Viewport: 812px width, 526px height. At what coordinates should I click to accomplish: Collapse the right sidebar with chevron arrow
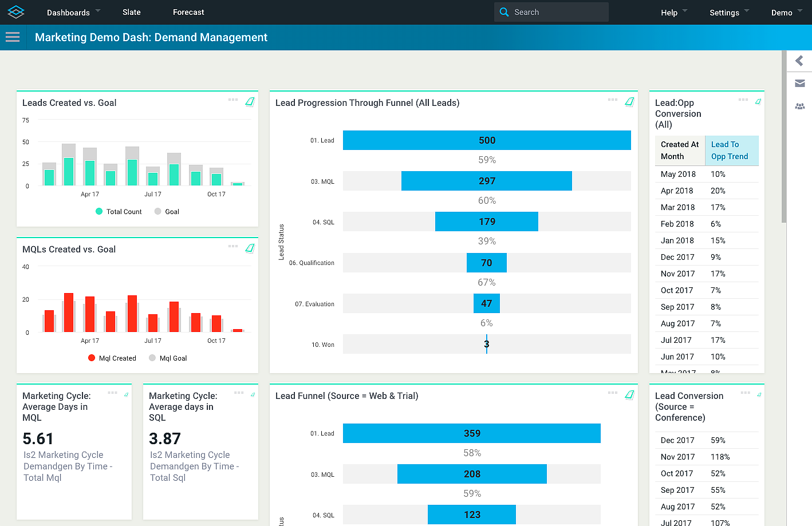click(x=799, y=61)
